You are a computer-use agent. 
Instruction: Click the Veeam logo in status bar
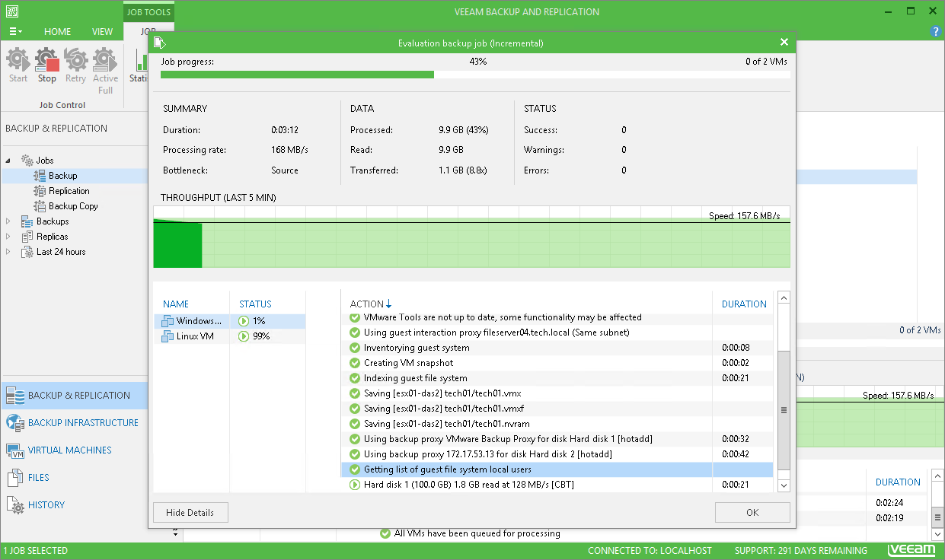coord(912,551)
